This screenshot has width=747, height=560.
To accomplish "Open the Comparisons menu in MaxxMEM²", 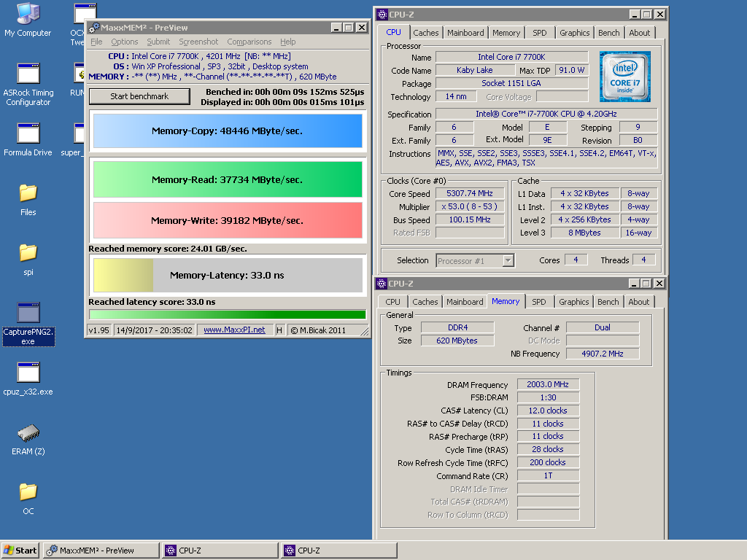I will [249, 42].
